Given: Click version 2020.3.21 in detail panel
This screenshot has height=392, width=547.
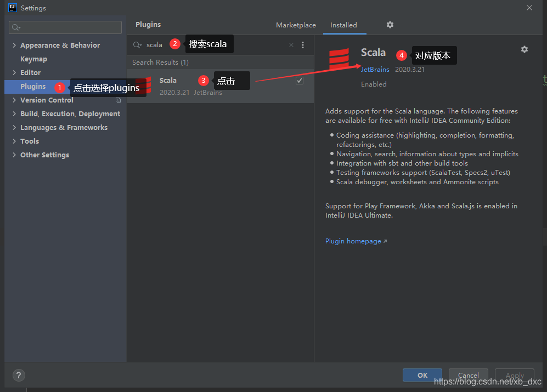Looking at the screenshot, I should click(410, 70).
